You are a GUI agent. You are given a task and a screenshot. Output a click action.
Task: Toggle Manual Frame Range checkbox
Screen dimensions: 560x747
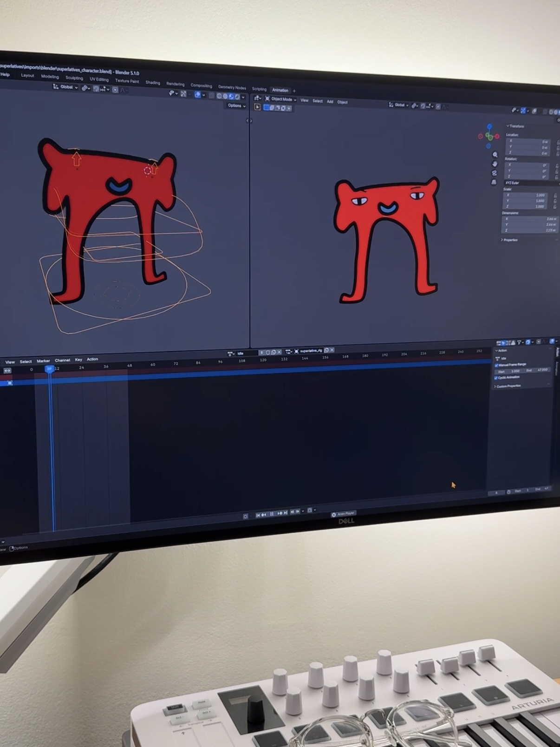(496, 365)
